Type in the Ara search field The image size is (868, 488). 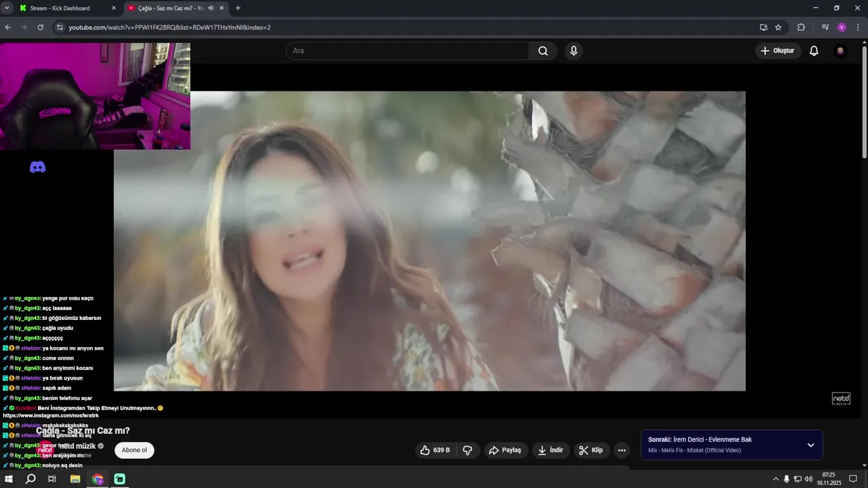407,51
